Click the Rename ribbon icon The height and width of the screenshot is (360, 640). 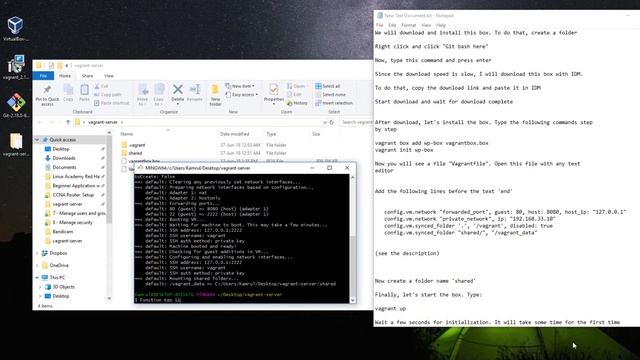[x=195, y=93]
